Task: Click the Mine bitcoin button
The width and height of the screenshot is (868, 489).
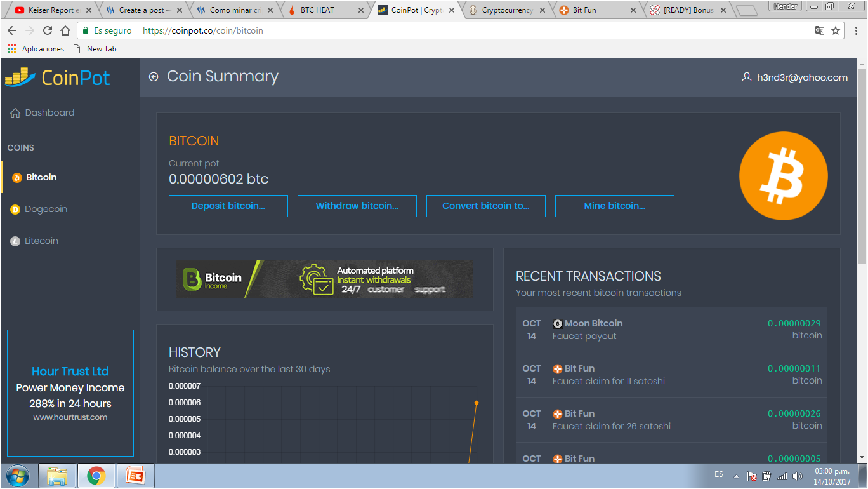Action: (615, 206)
